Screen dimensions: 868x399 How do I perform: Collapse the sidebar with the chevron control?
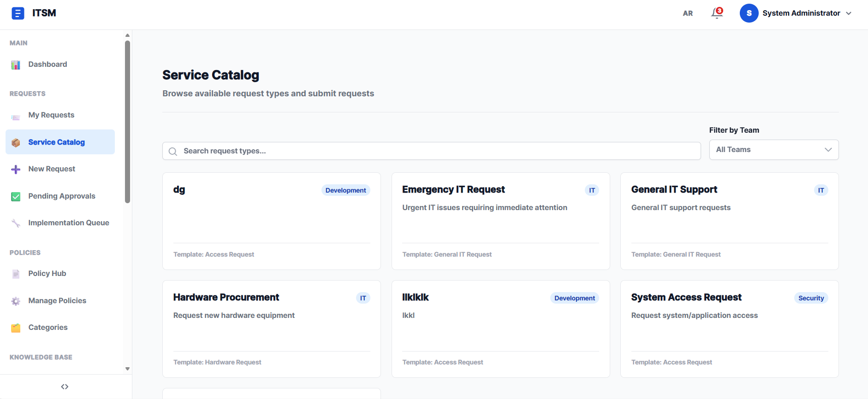tap(65, 387)
